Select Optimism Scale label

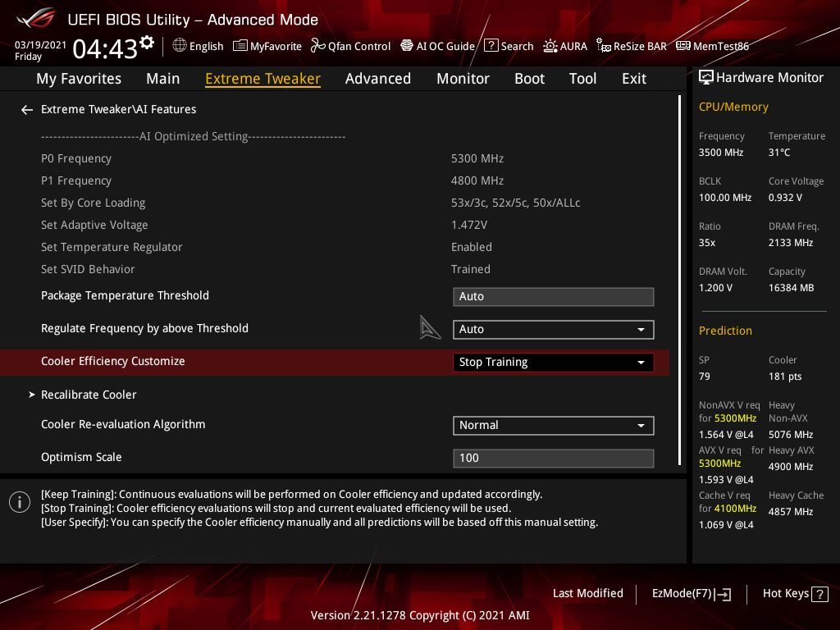[81, 457]
